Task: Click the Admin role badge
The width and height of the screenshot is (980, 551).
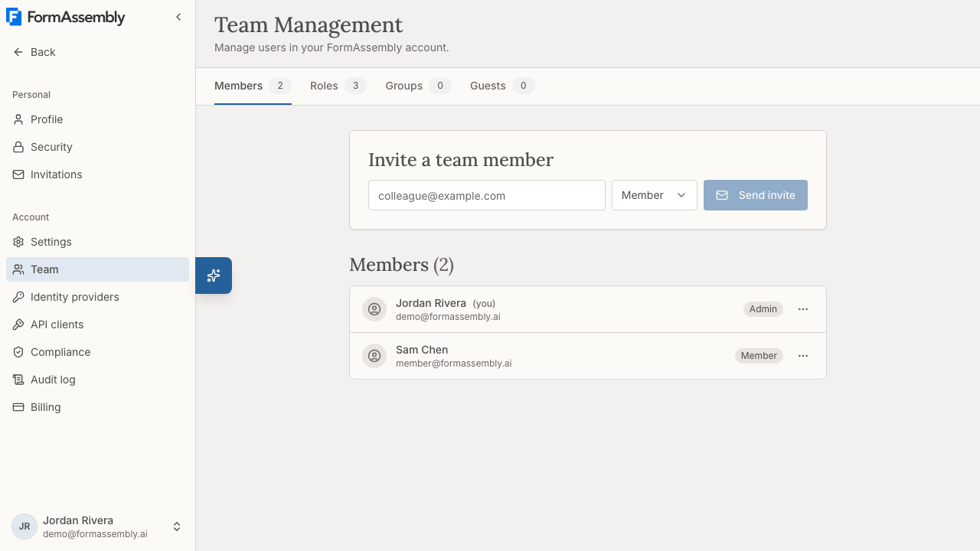Action: coord(763,309)
